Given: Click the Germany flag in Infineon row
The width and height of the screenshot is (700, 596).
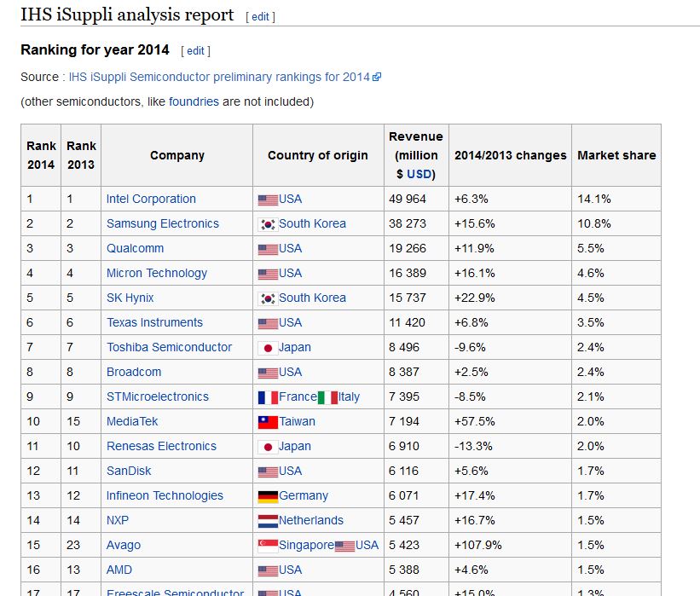Looking at the screenshot, I should tap(268, 496).
